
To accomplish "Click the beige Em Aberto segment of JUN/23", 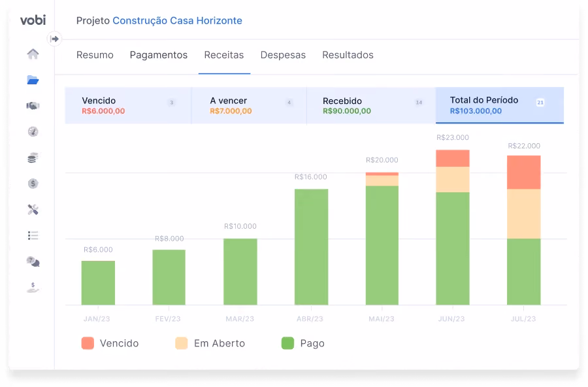I will click(453, 179).
